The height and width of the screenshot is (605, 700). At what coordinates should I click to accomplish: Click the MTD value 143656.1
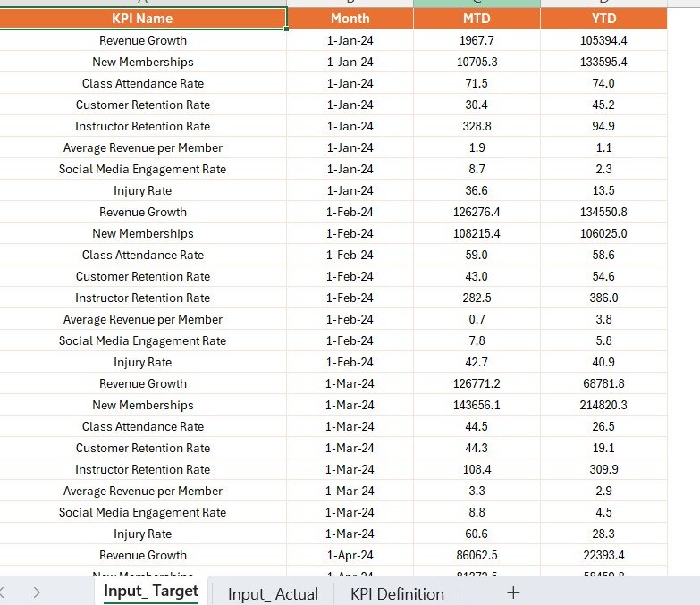click(477, 404)
